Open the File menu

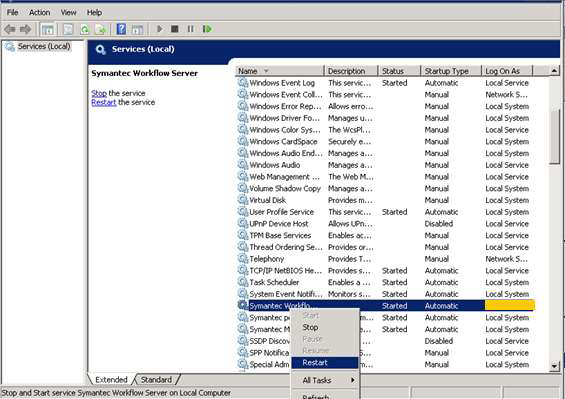(x=12, y=13)
